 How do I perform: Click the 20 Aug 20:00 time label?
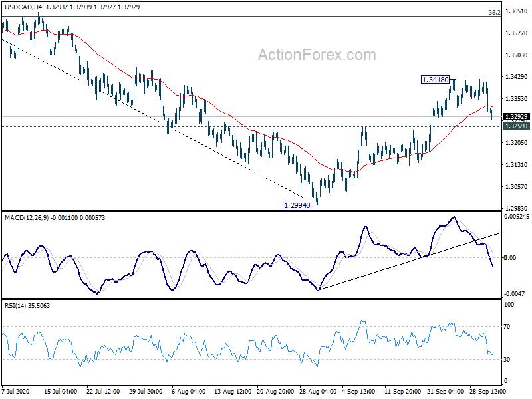(x=275, y=391)
